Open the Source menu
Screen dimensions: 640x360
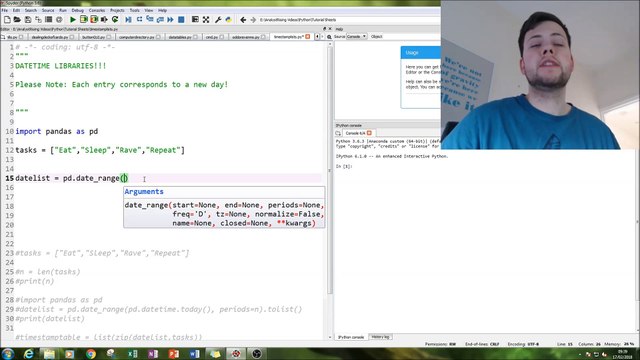pyautogui.click(x=48, y=10)
